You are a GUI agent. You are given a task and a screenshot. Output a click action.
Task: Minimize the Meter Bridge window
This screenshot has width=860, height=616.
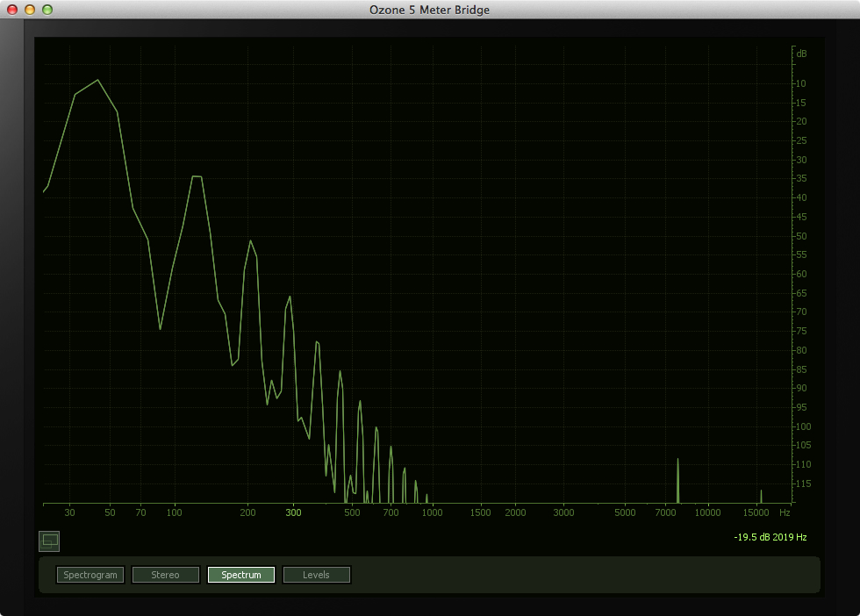click(30, 10)
